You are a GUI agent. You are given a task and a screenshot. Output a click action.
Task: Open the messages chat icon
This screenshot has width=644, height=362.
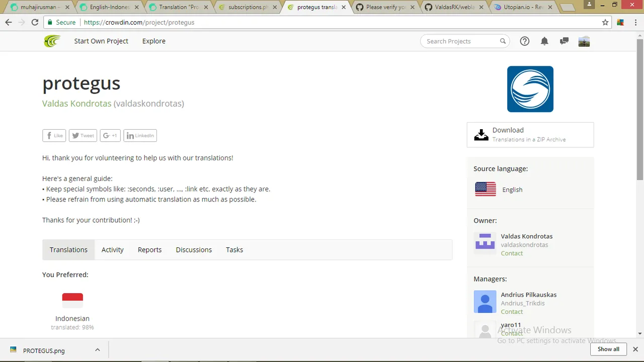click(564, 41)
